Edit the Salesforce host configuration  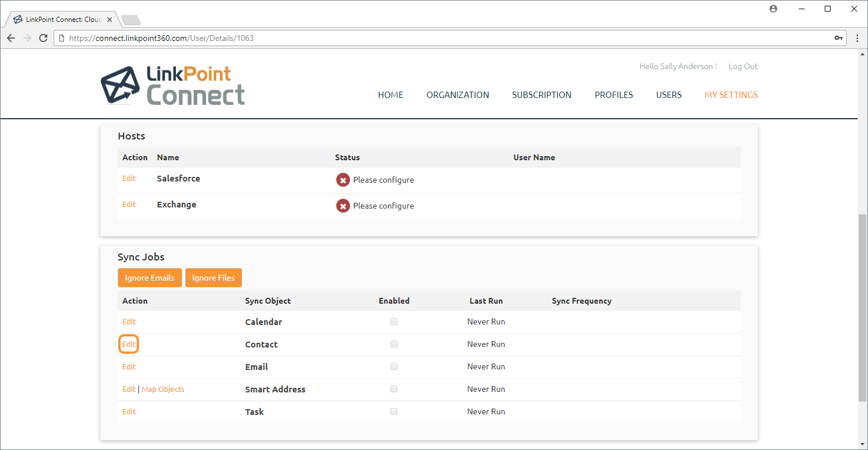tap(129, 179)
